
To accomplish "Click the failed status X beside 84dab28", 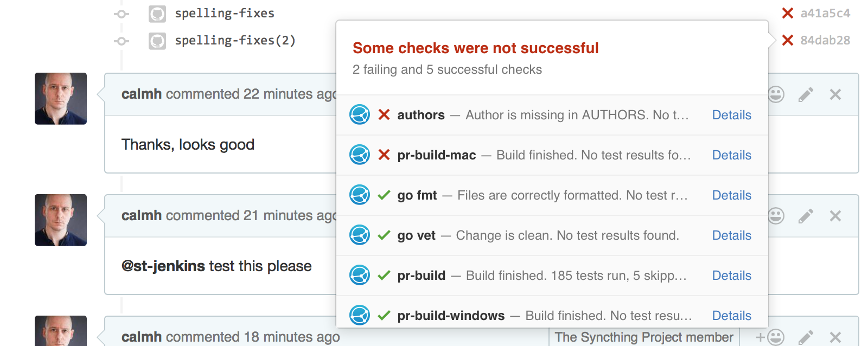I will (788, 40).
